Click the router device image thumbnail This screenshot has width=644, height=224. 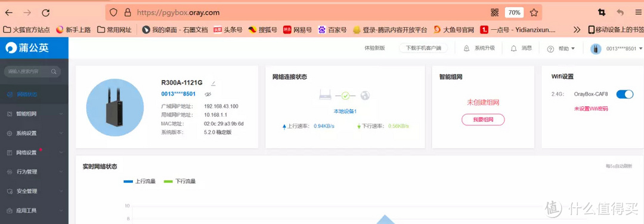click(x=115, y=108)
